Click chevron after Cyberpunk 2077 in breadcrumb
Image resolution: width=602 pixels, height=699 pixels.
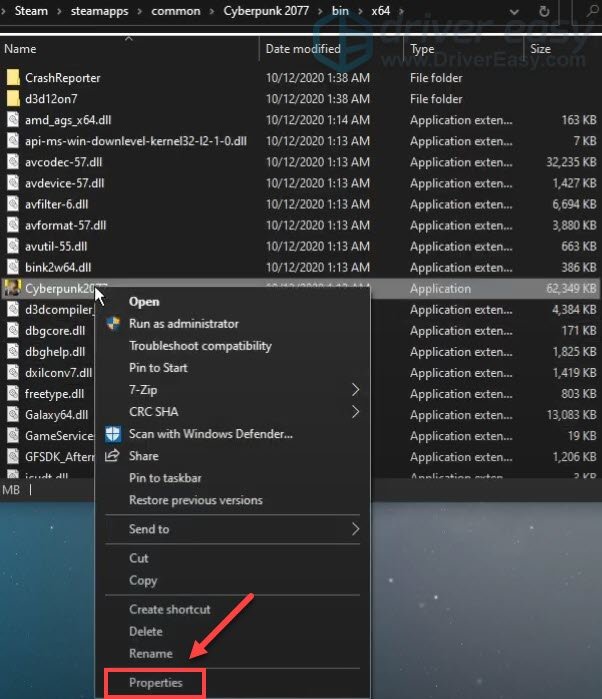(320, 11)
